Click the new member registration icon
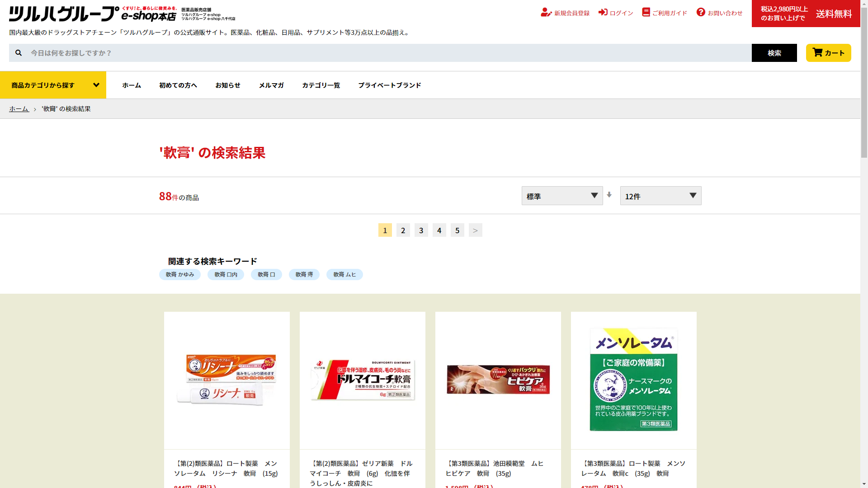This screenshot has height=488, width=868. pyautogui.click(x=546, y=13)
